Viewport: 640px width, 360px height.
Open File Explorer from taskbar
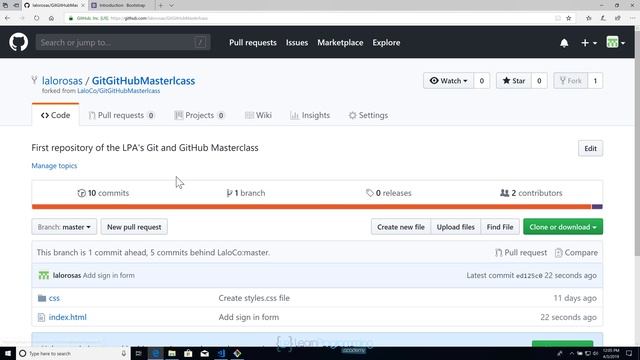[x=172, y=353]
